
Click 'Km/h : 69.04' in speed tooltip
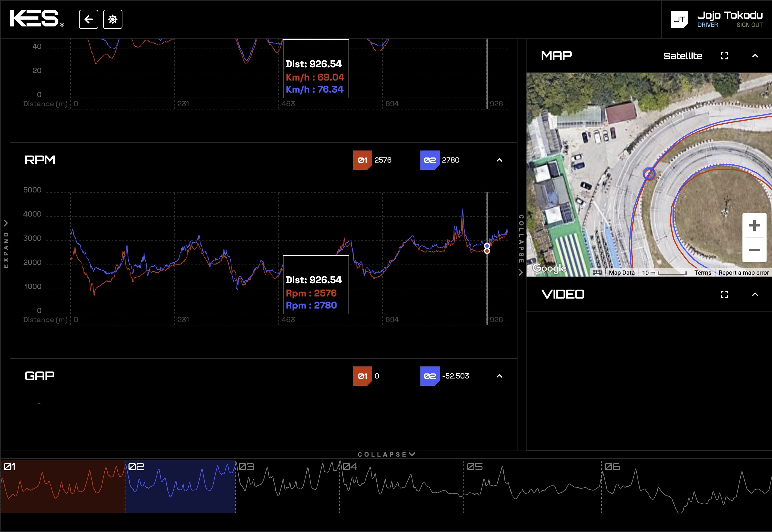coord(315,77)
